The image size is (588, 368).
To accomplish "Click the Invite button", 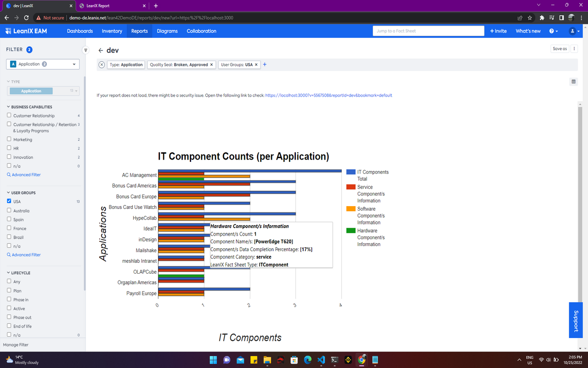I will tap(498, 31).
